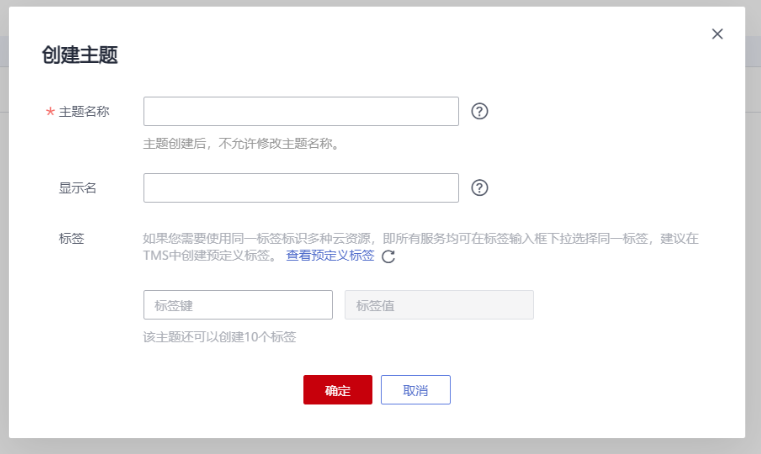Open the 查看预定义标签 link
Image resolution: width=761 pixels, height=454 pixels.
(x=330, y=256)
